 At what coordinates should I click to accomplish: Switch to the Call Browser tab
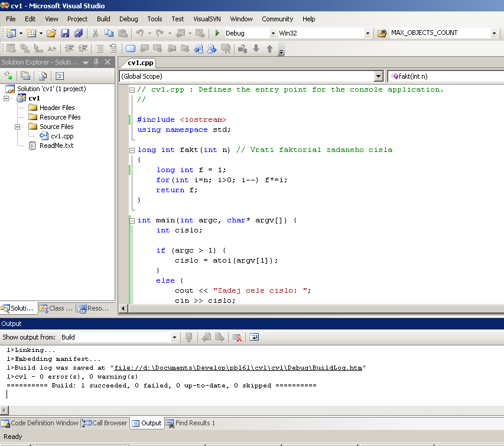tap(105, 423)
